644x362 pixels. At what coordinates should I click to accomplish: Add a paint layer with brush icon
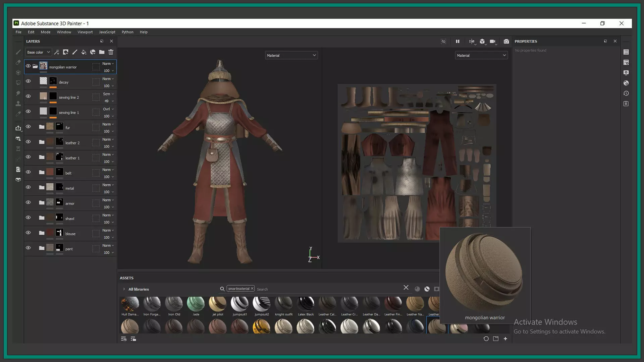point(75,52)
